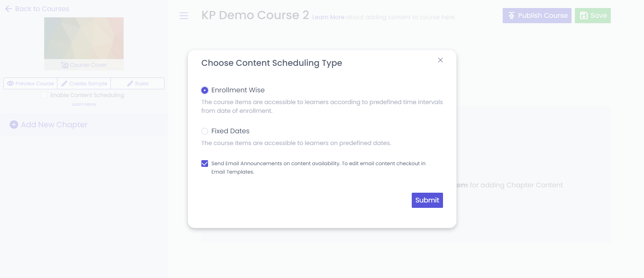Click the eye icon for Preview Course
Screen dimensions: 644x278
[10, 84]
